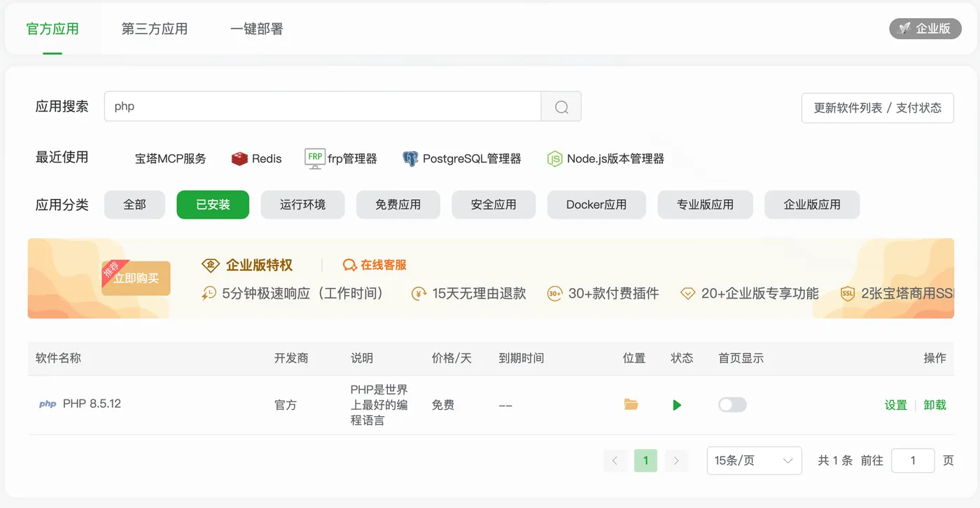Open 设置 for PHP 8.5.12
The image size is (980, 508).
pos(896,405)
